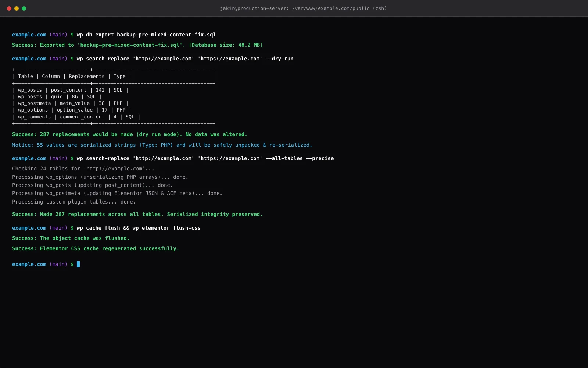The image size is (588, 368).
Task: Click the replacement count '38'
Action: pos(102,103)
